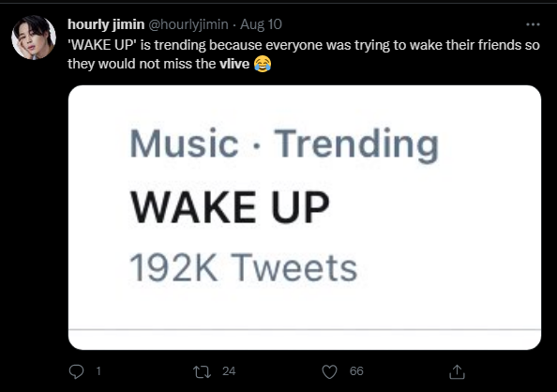Click the like count 66
Image resolution: width=557 pixels, height=392 pixels.
(x=356, y=371)
